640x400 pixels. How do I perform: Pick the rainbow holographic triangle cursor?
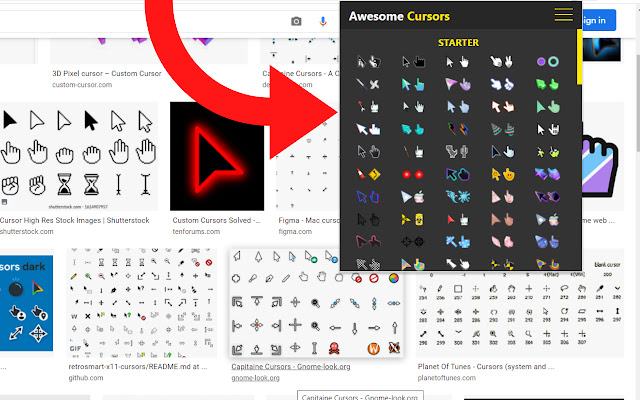[458, 84]
